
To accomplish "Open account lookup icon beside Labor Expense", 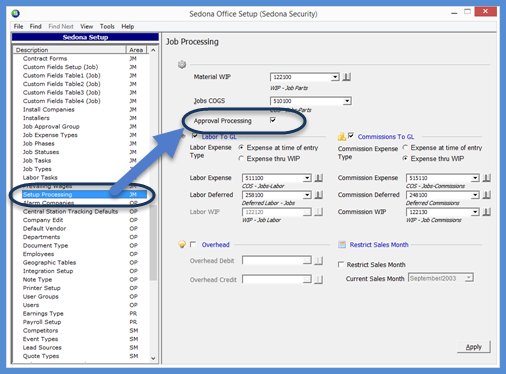I will 319,178.
